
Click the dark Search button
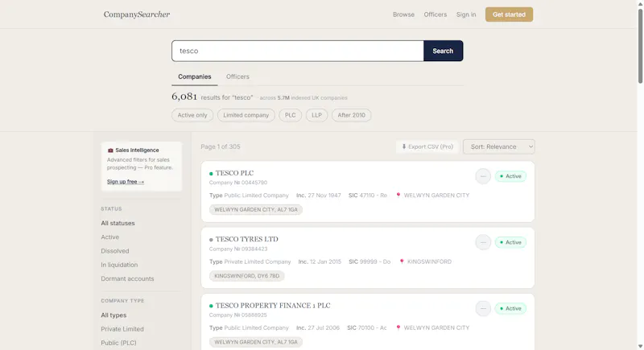pyautogui.click(x=444, y=51)
